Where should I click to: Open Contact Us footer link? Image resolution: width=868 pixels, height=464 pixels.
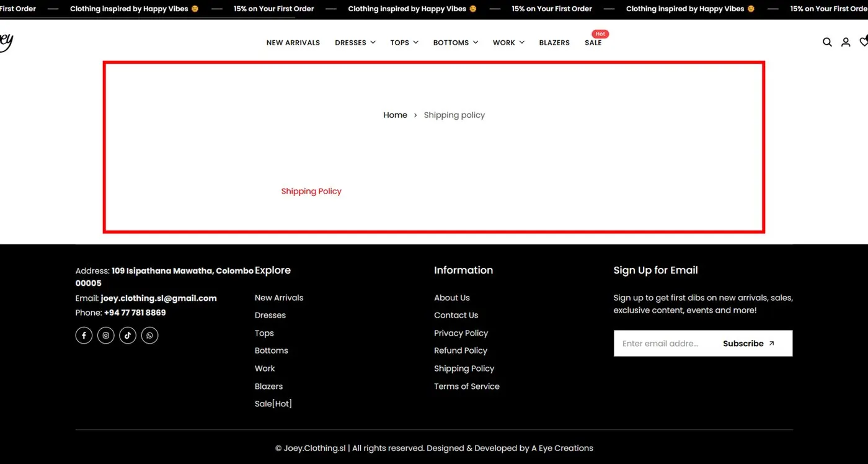[x=456, y=315]
